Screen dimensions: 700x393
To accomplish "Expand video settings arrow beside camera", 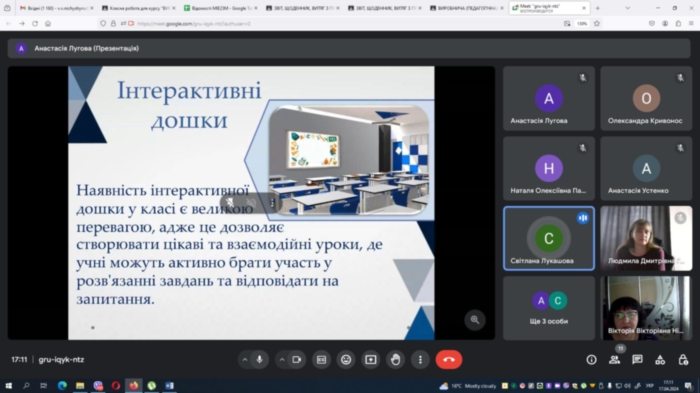I will click(x=282, y=360).
